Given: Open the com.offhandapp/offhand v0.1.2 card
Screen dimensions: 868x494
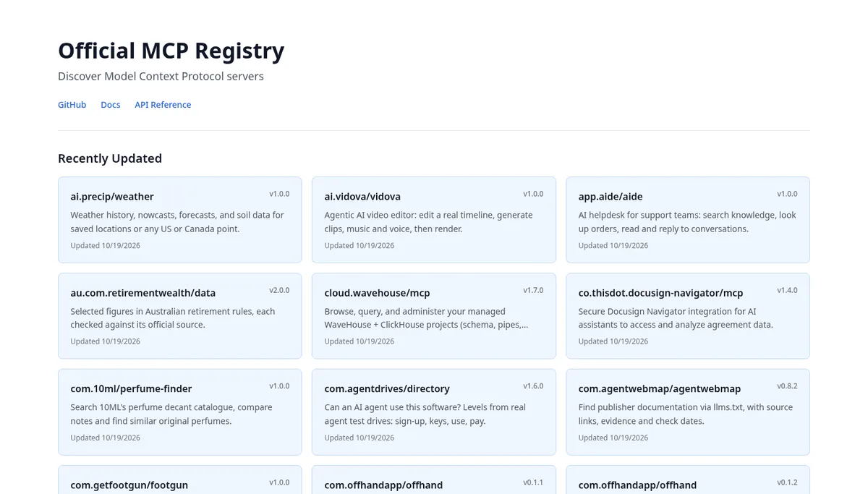Looking at the screenshot, I should point(688,480).
